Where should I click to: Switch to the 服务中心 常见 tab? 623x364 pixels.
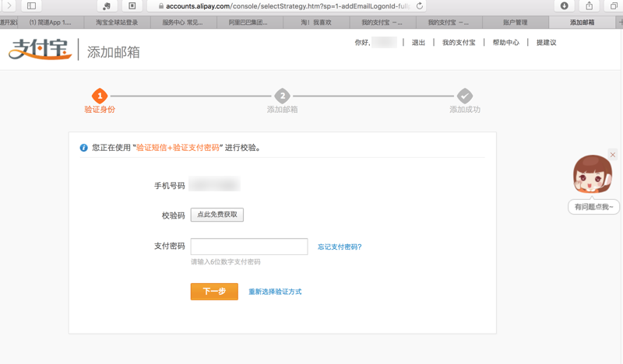183,23
